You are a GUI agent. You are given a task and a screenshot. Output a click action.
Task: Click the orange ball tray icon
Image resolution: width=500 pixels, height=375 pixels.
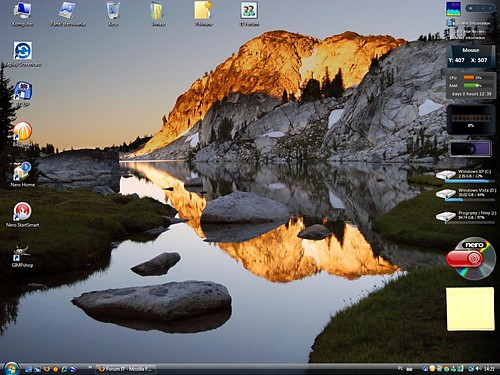(432, 369)
